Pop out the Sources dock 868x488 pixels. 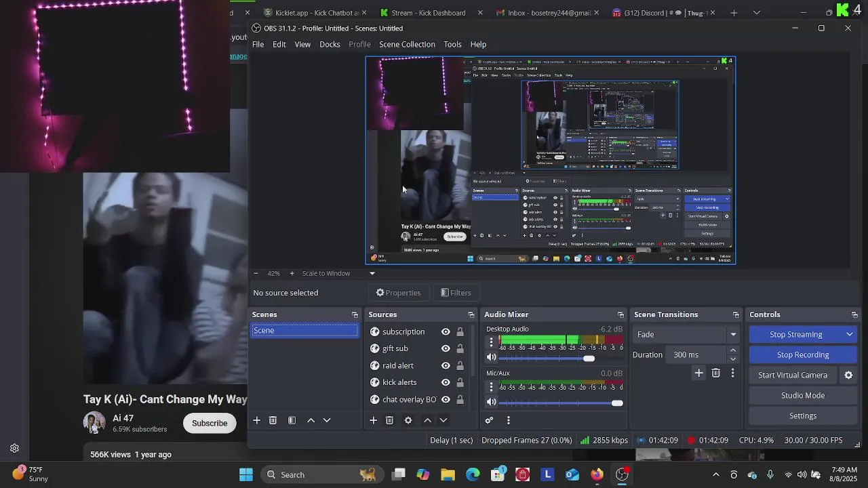click(x=471, y=314)
